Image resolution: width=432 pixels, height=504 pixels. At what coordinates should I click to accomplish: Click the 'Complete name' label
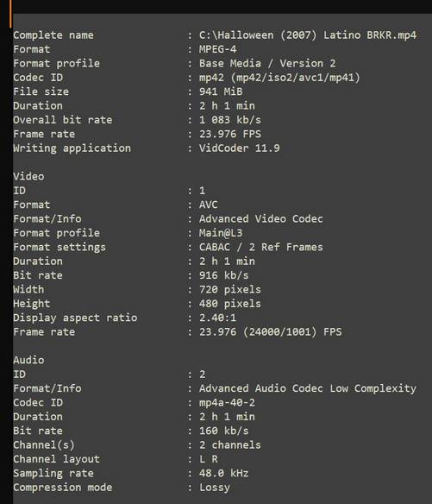pos(53,35)
